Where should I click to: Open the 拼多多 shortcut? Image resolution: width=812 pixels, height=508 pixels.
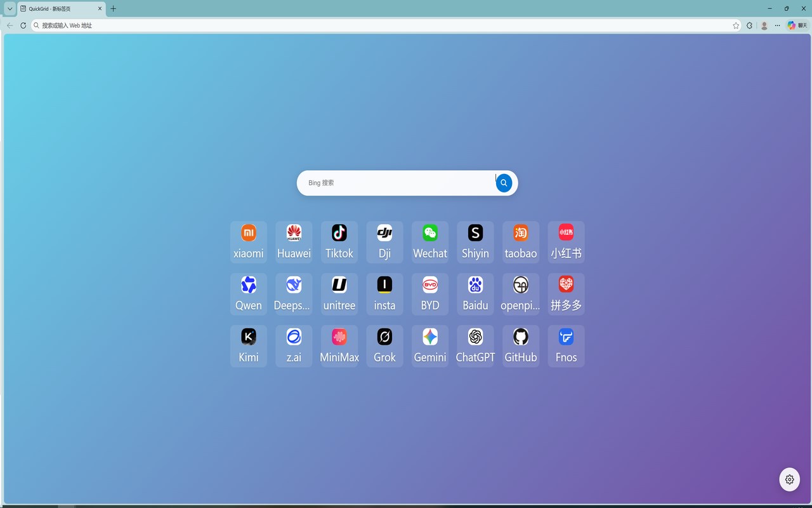coord(566,293)
